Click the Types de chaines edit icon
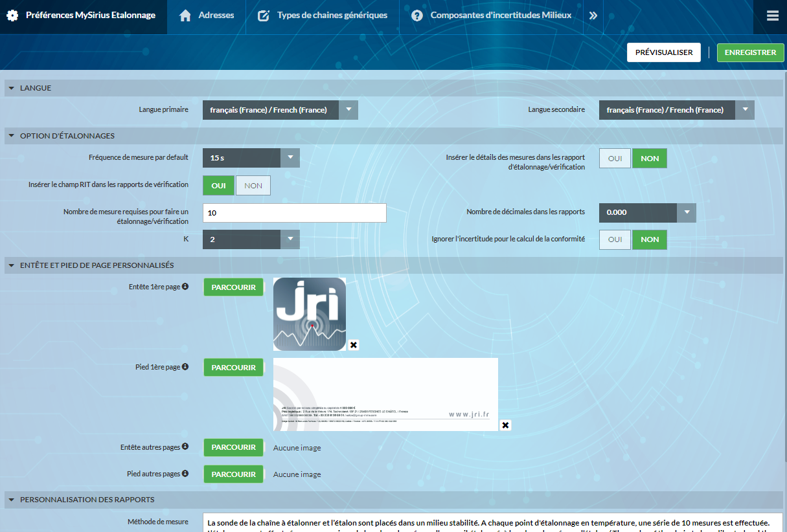 (264, 16)
